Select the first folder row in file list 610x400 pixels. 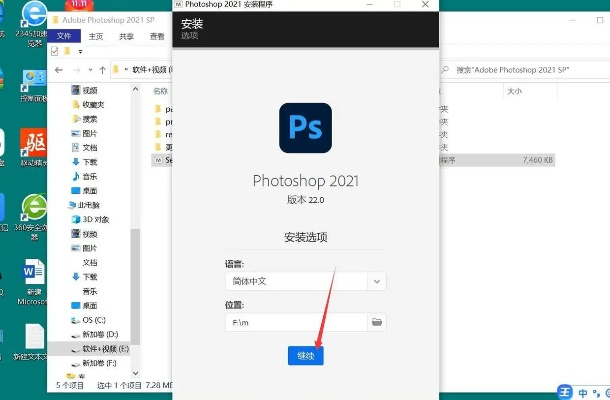(163, 109)
